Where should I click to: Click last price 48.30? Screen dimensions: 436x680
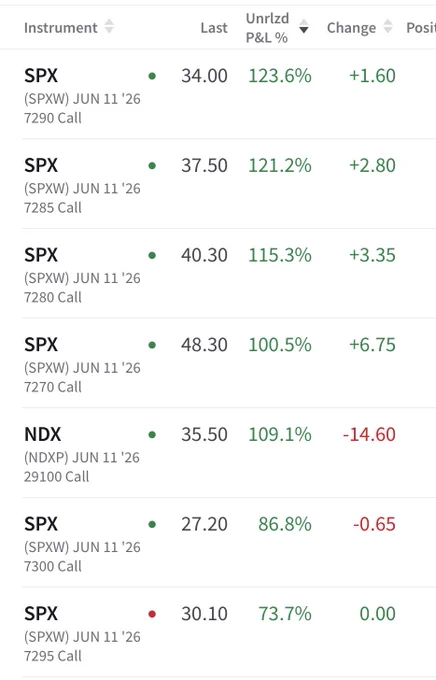204,345
